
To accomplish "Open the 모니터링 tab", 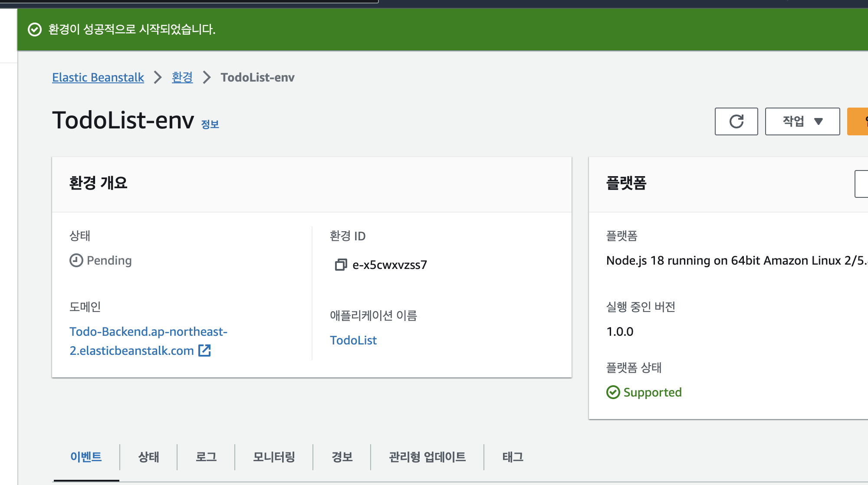I will point(274,457).
